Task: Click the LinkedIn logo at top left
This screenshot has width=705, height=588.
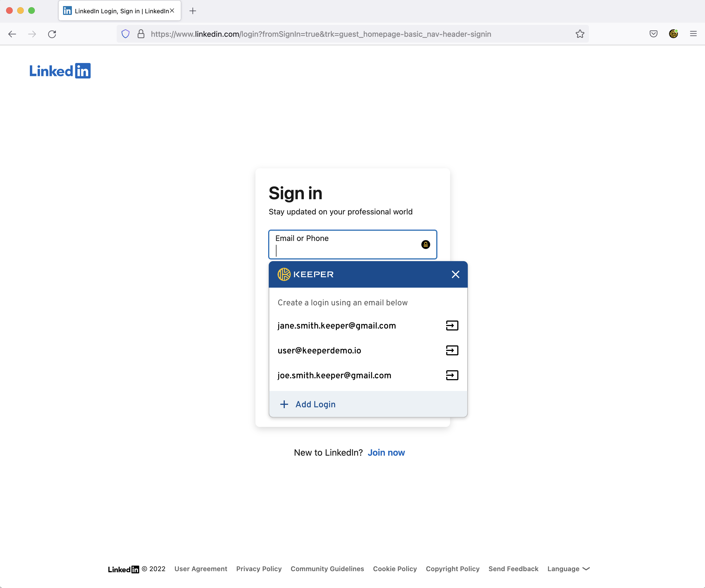Action: point(60,71)
